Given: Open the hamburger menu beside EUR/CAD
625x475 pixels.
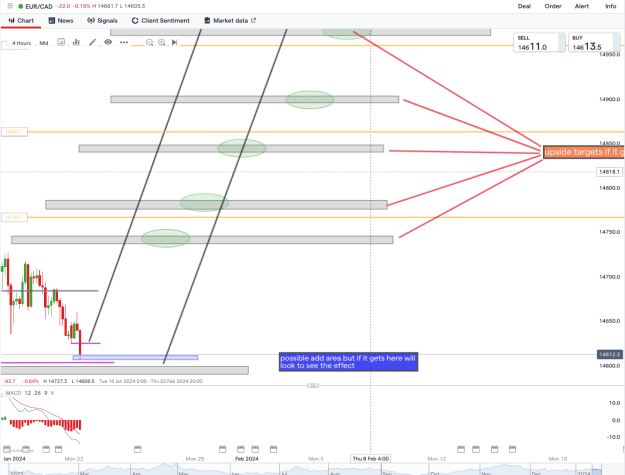Looking at the screenshot, I should [x=10, y=6].
